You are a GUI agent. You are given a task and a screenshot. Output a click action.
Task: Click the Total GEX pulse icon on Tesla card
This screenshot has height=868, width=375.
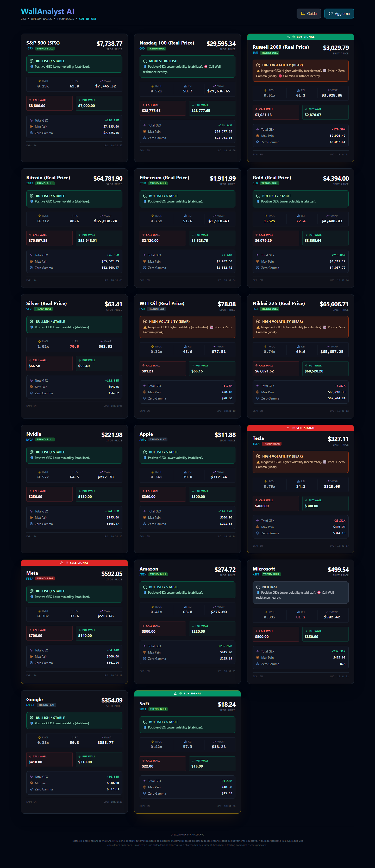point(257,521)
